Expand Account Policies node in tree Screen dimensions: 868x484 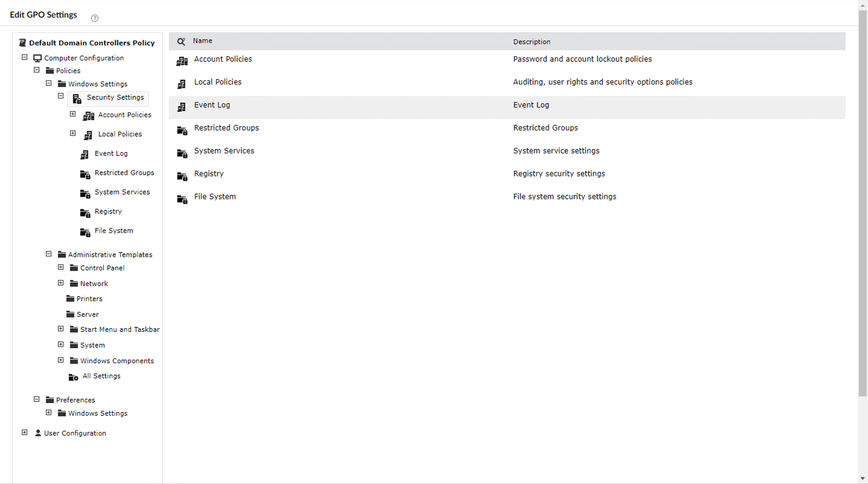click(x=72, y=114)
